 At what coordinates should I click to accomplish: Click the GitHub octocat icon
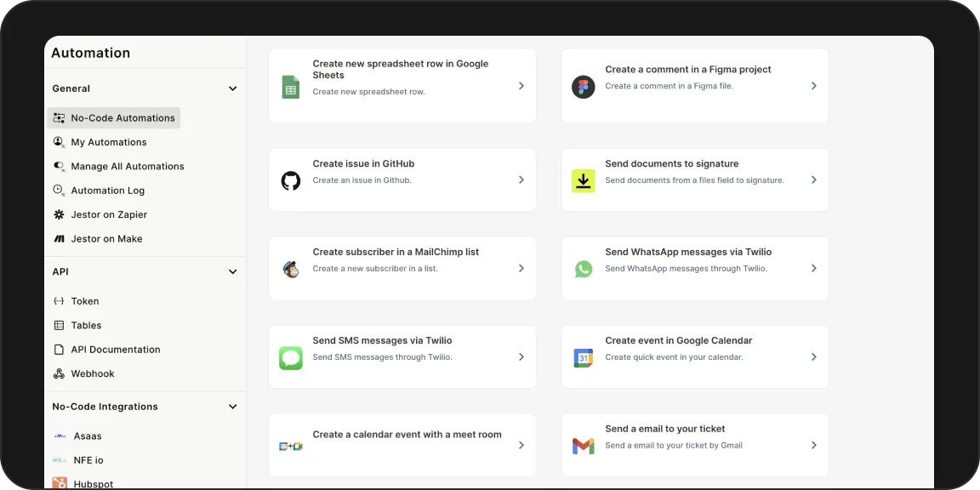click(291, 180)
